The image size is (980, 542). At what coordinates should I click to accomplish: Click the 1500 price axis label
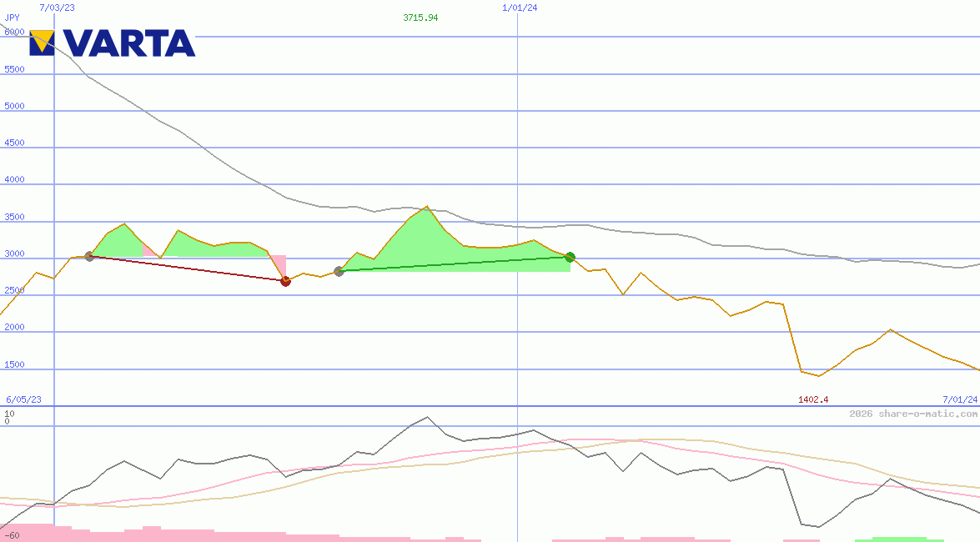coord(14,364)
